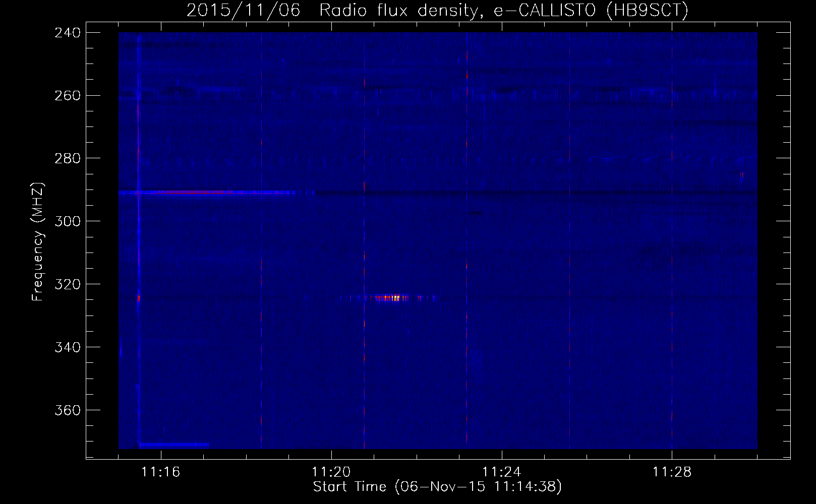Click the 'Start Time (06-Nov-15 11:14:38)' label
The image size is (816, 504).
click(x=437, y=487)
